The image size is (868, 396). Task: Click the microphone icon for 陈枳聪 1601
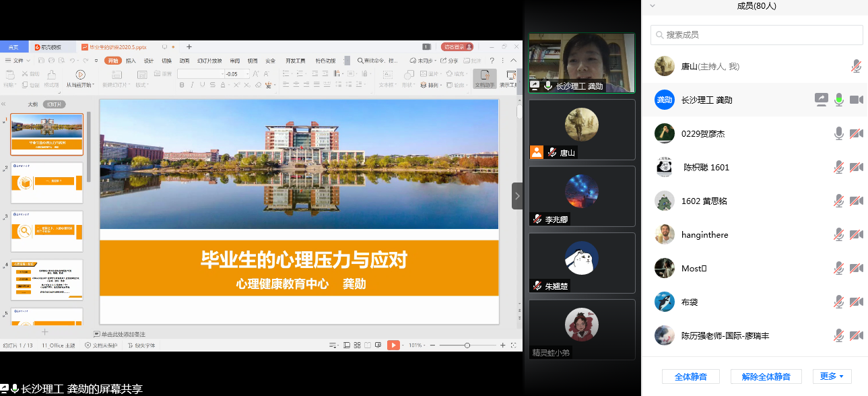[838, 167]
